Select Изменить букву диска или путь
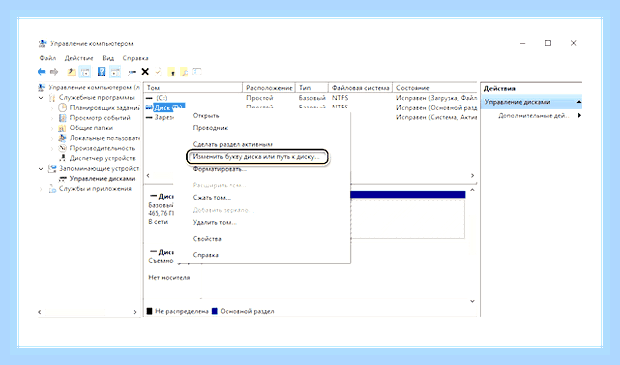 [x=257, y=157]
